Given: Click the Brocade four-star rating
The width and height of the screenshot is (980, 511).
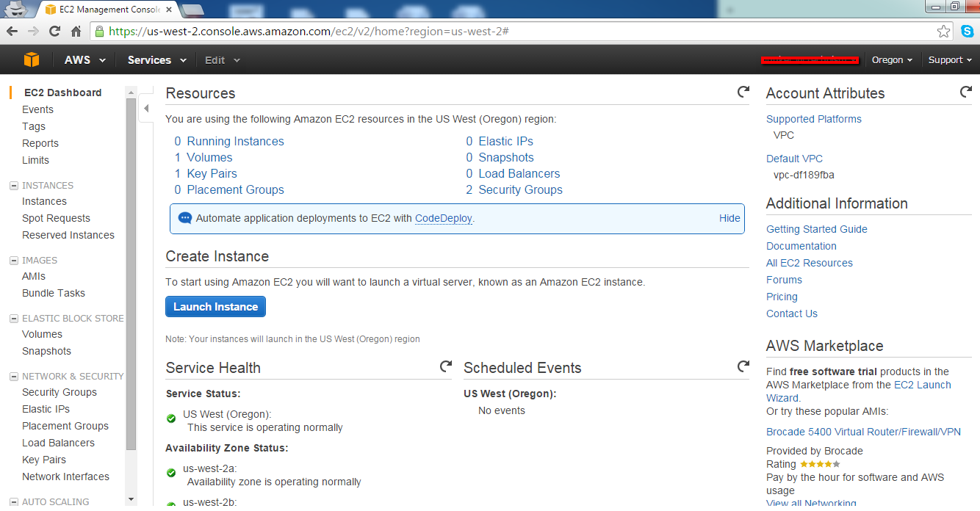Looking at the screenshot, I should coord(820,464).
